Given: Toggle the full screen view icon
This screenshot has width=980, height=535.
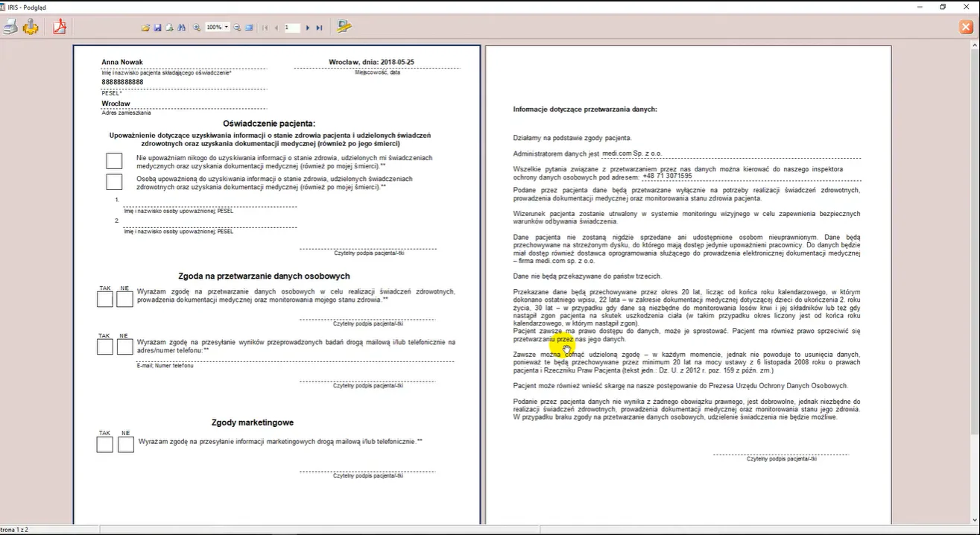Looking at the screenshot, I should click(x=249, y=28).
